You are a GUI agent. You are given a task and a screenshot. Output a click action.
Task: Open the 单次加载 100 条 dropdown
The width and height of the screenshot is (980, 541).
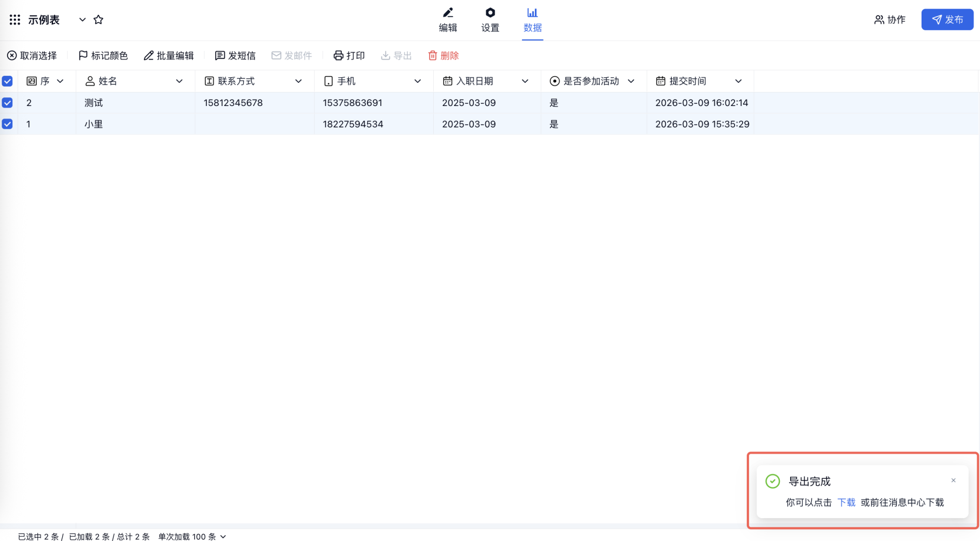tap(192, 537)
